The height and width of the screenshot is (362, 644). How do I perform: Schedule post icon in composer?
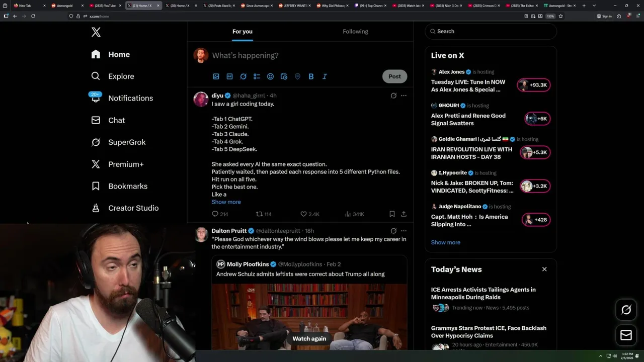coord(284,76)
